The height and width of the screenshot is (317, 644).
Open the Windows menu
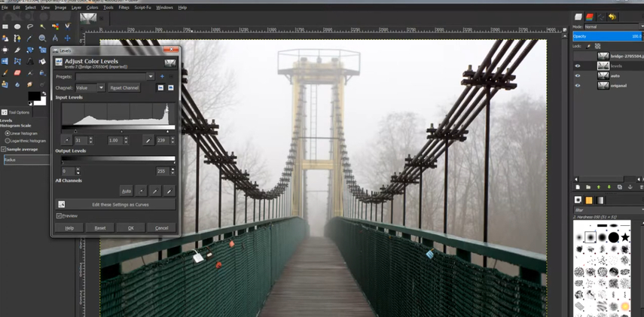tap(165, 8)
